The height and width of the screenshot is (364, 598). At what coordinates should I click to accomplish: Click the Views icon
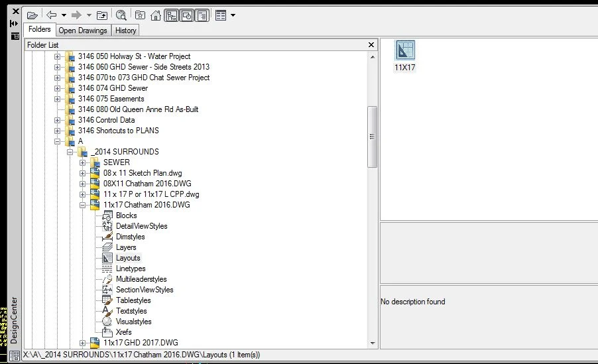pos(221,15)
